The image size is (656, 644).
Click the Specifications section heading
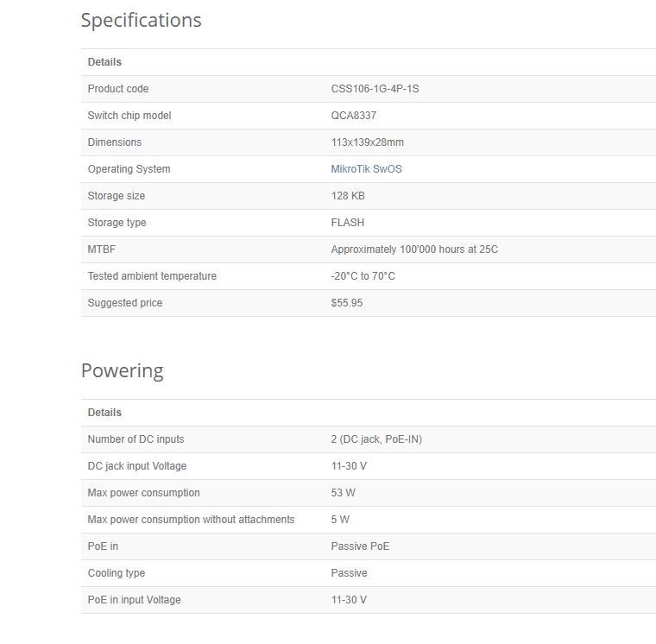141,21
